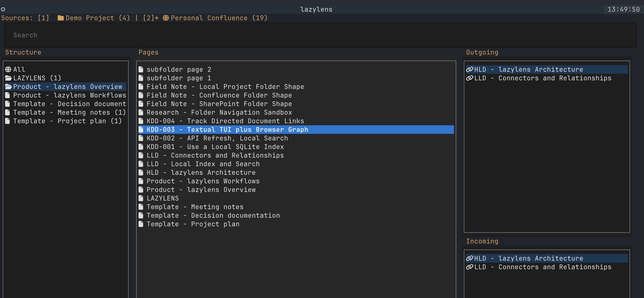The height and width of the screenshot is (298, 644).
Task: Click the link icon of LLD in Outgoing
Action: [470, 78]
